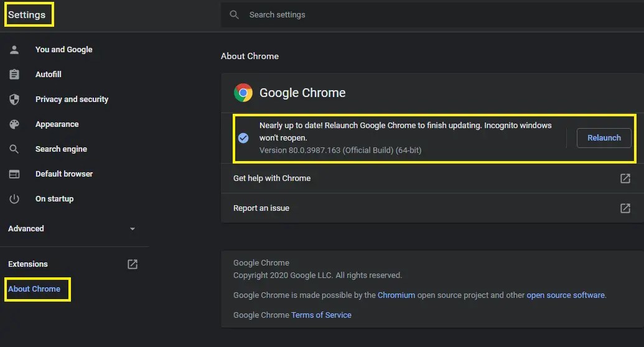Viewport: 644px width, 347px height.
Task: Open Get help with Chrome
Action: click(272, 178)
